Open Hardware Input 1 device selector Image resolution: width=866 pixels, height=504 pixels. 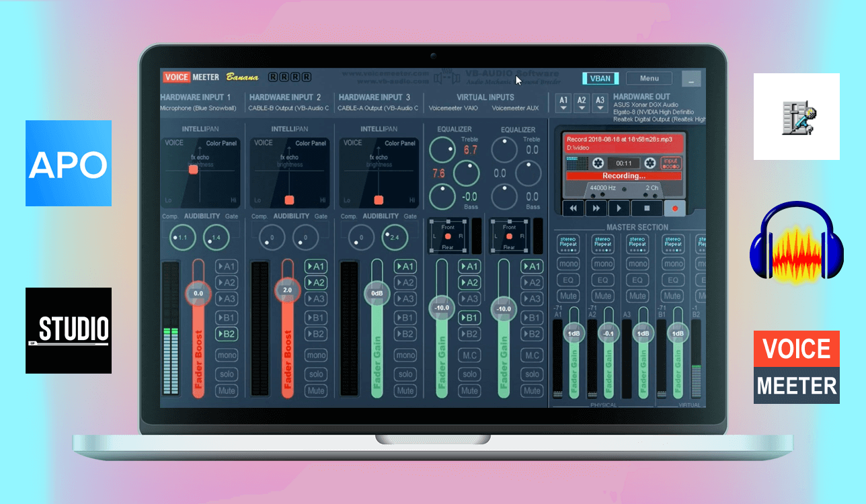point(199,108)
